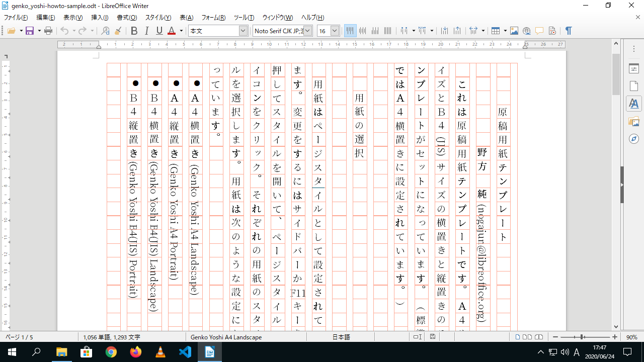The width and height of the screenshot is (644, 362).
Task: Open the sidebar settings menu button
Action: point(633,49)
